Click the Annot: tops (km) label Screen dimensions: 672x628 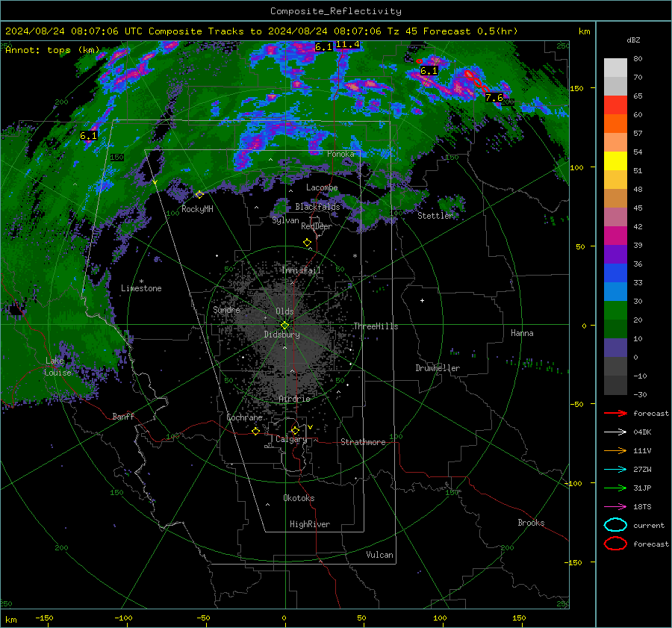(x=52, y=50)
